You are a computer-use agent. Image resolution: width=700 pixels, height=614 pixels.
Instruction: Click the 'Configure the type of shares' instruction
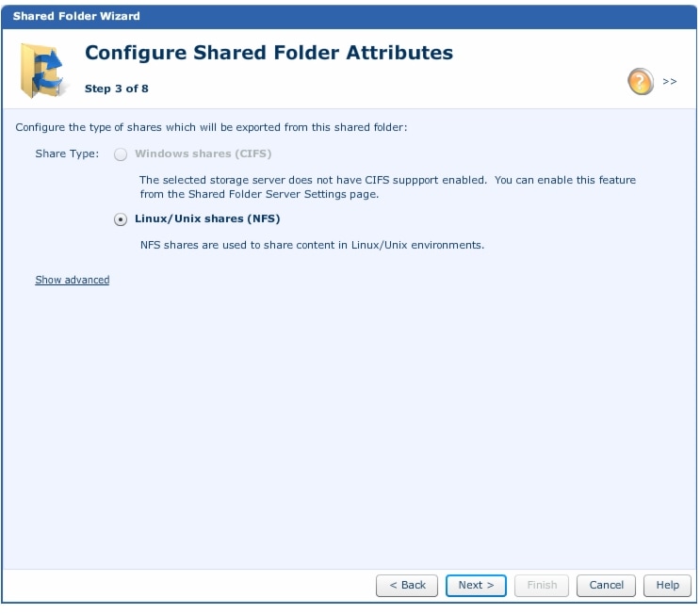(211, 128)
